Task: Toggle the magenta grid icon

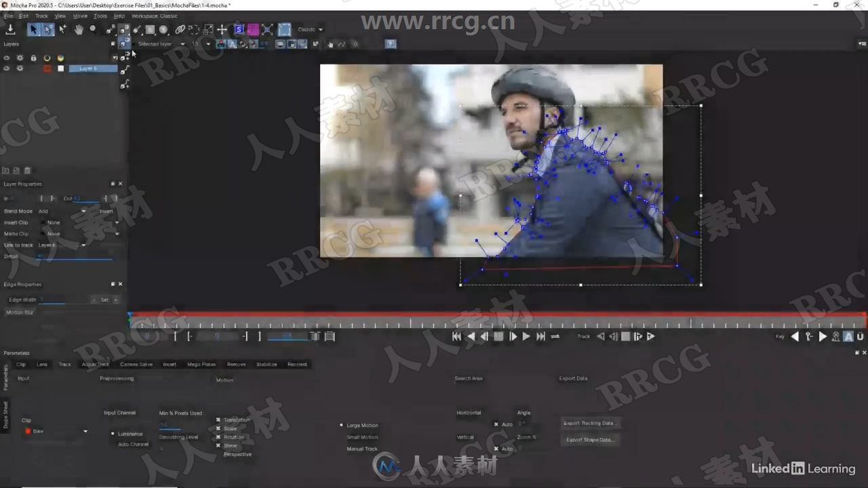Action: pyautogui.click(x=253, y=29)
